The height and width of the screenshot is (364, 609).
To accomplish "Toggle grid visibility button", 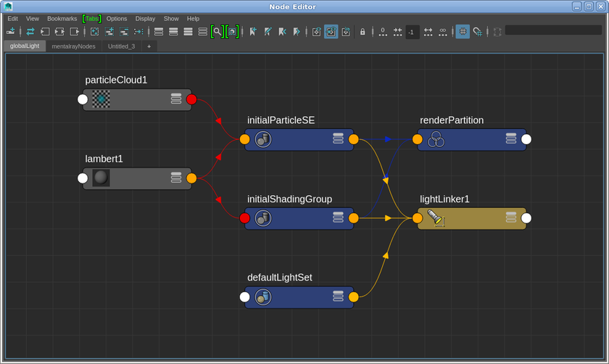I will click(463, 32).
